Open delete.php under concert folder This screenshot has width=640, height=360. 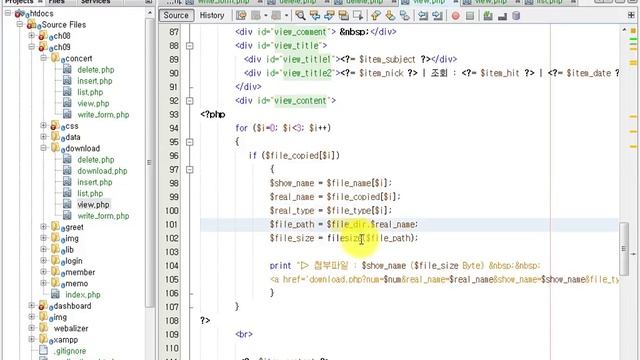(x=96, y=70)
